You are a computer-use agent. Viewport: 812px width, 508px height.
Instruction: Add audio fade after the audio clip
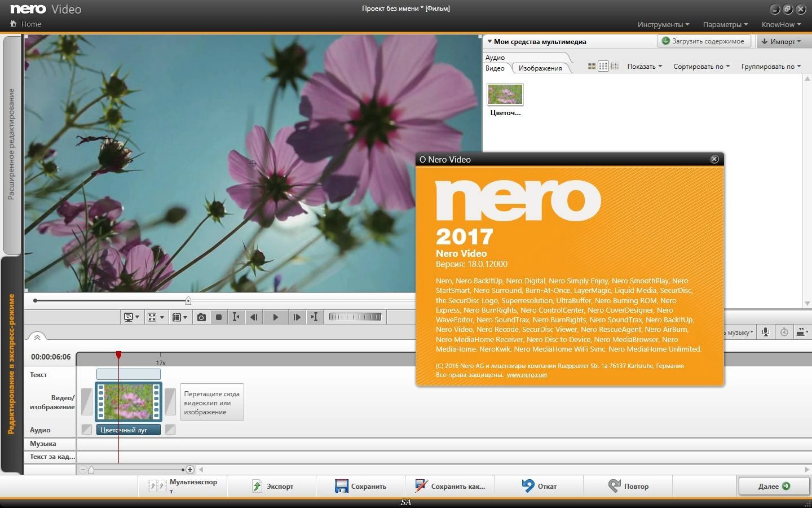pos(170,430)
